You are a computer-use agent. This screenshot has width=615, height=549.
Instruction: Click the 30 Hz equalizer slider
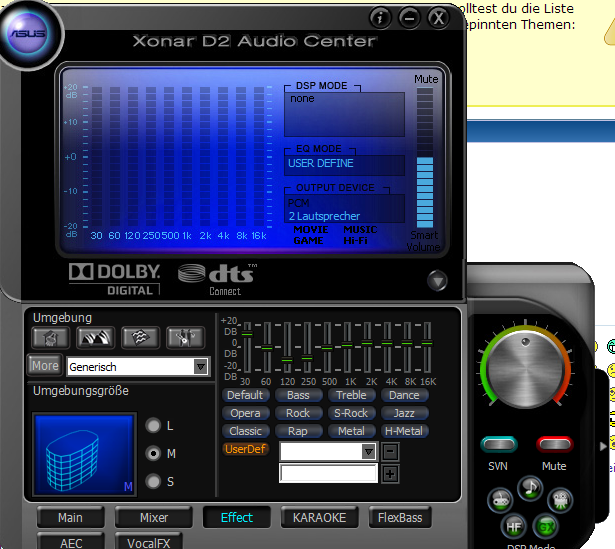pyautogui.click(x=247, y=347)
